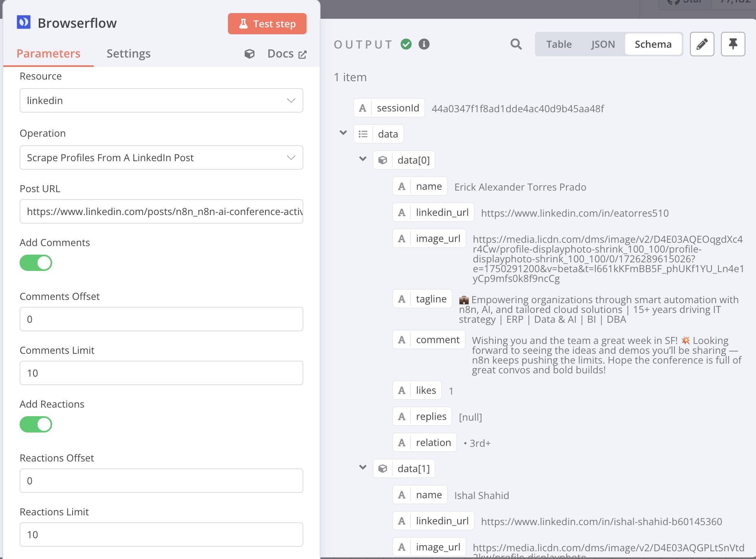This screenshot has height=559, width=756.
Task: Collapse the data[0] object chevron
Action: coord(363,159)
